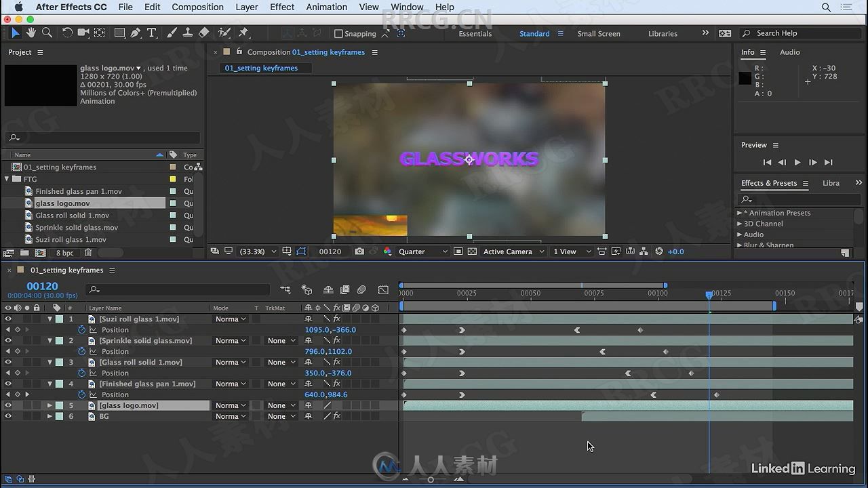Enable Frame Blending timeline switch
The image size is (868, 488).
point(344,289)
